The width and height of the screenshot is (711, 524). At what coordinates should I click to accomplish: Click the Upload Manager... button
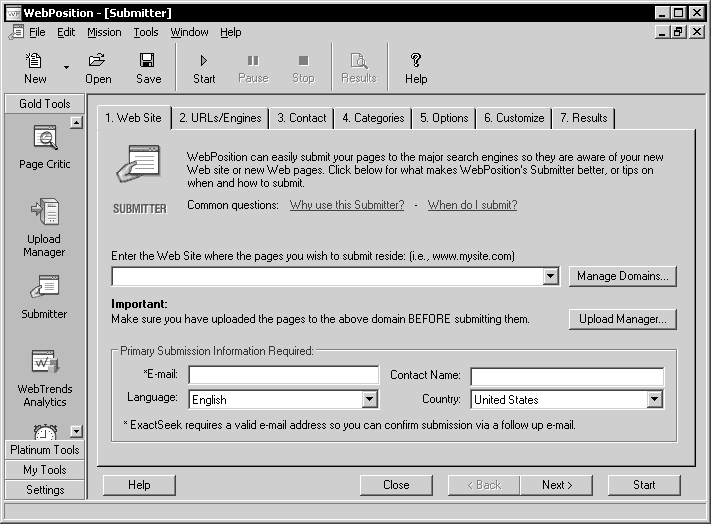click(x=623, y=319)
